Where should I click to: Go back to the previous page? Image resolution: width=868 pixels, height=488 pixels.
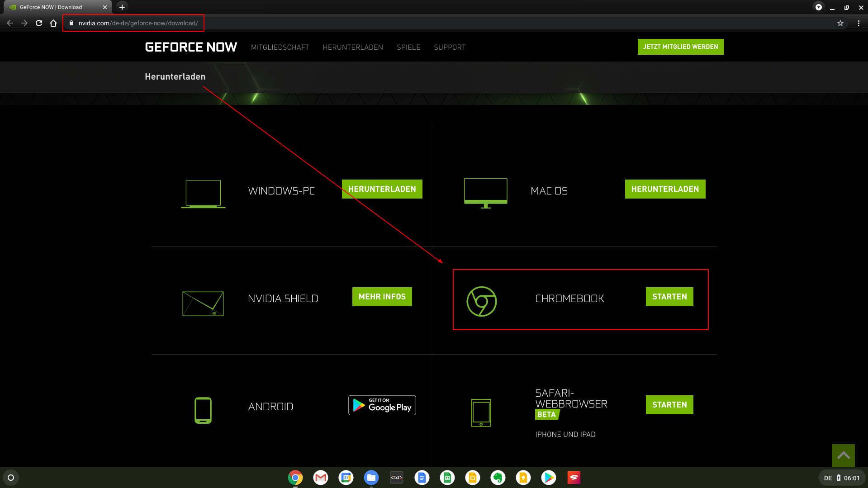10,23
